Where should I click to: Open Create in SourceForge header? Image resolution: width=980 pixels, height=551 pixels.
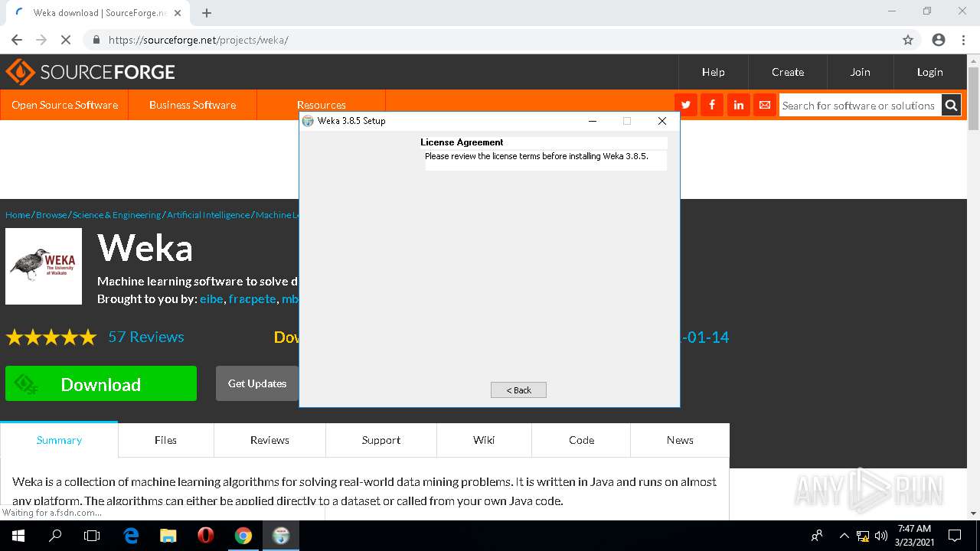[x=788, y=72]
